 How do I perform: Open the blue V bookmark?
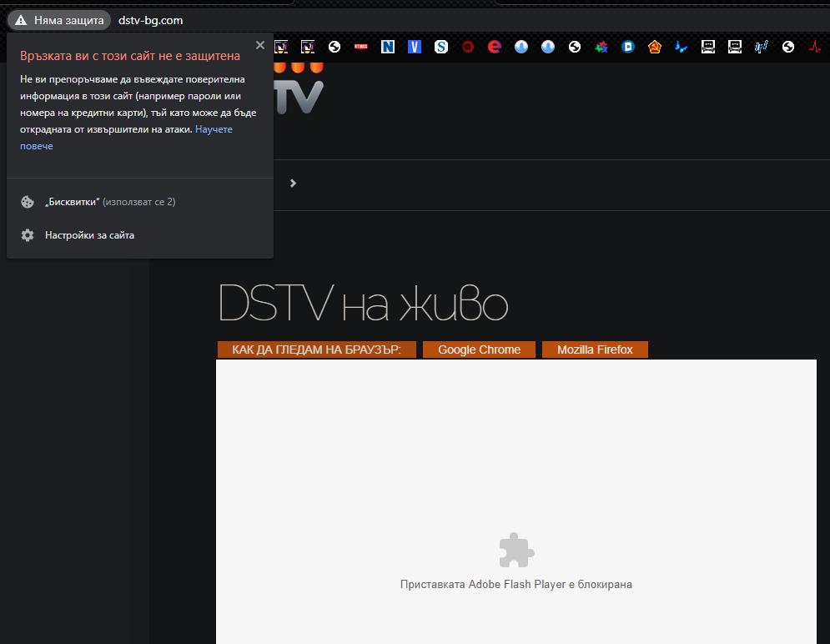(x=415, y=47)
